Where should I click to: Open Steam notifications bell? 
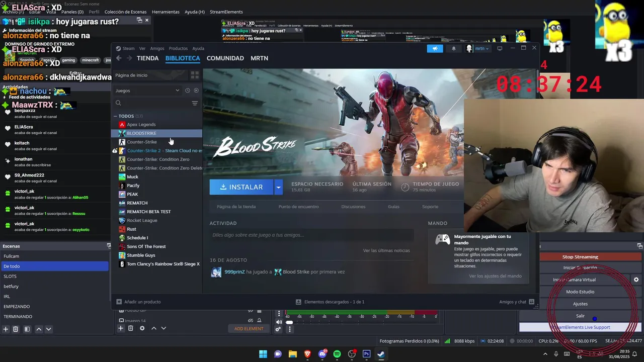(x=453, y=48)
